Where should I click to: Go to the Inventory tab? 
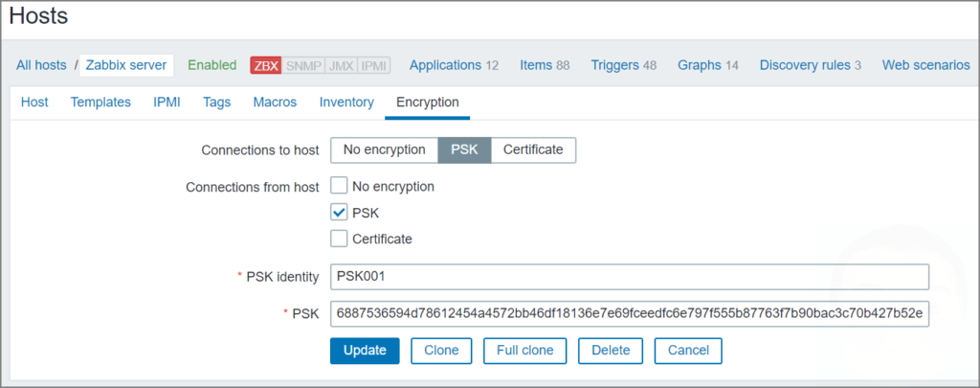(x=346, y=103)
